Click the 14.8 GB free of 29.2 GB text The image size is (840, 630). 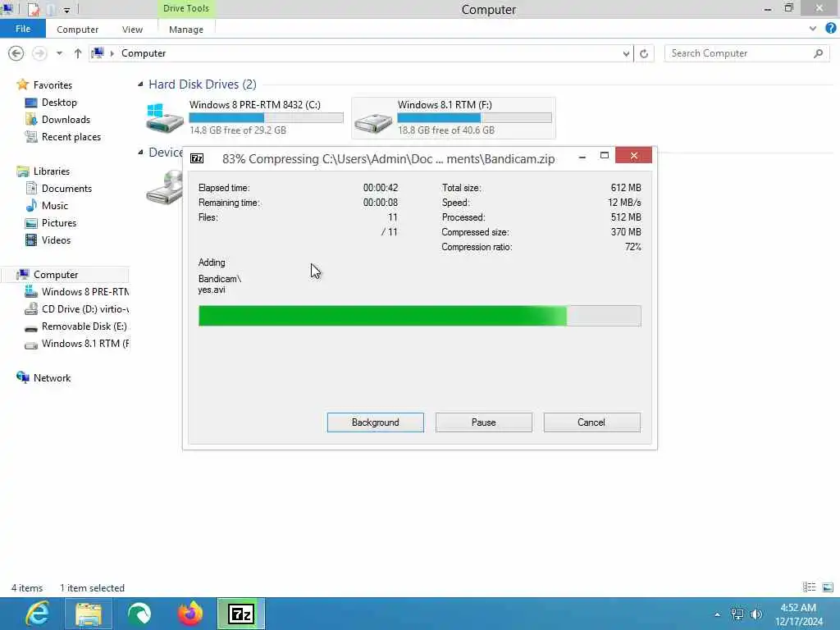(238, 130)
